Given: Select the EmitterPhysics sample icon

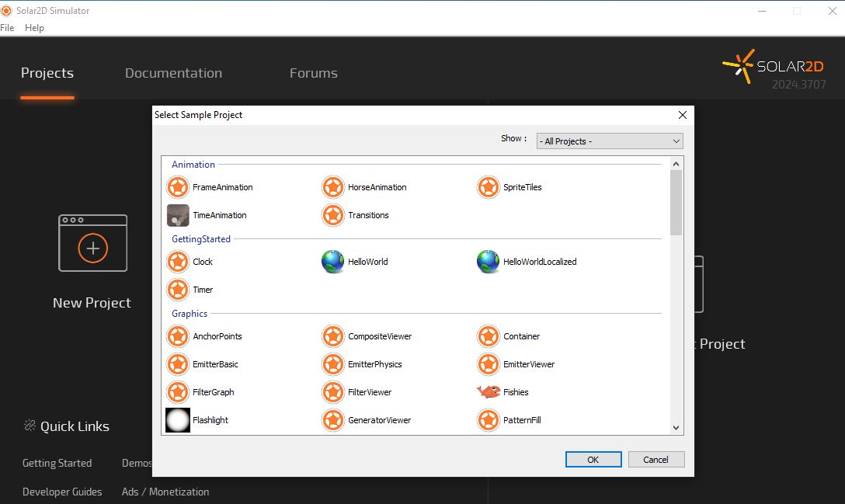Looking at the screenshot, I should (333, 364).
